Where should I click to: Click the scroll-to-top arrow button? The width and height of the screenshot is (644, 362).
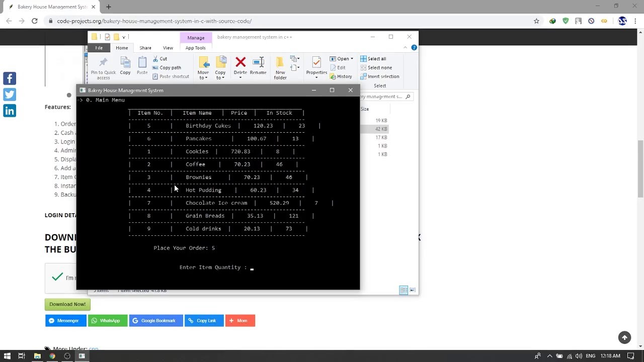tap(624, 337)
